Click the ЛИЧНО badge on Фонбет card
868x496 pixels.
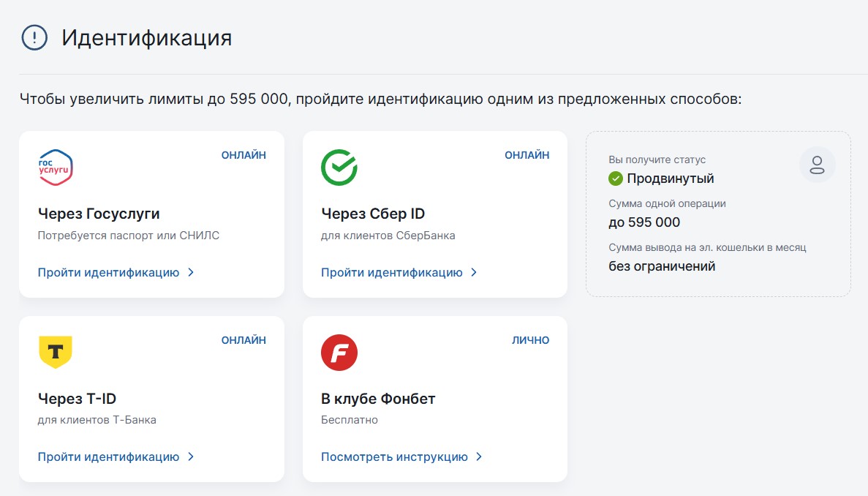point(531,339)
